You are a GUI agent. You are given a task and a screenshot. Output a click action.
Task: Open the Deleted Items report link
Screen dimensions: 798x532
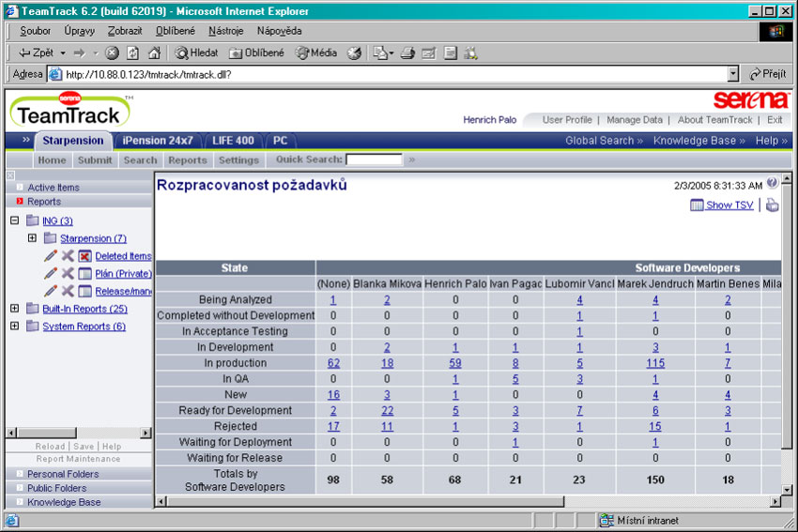[123, 256]
